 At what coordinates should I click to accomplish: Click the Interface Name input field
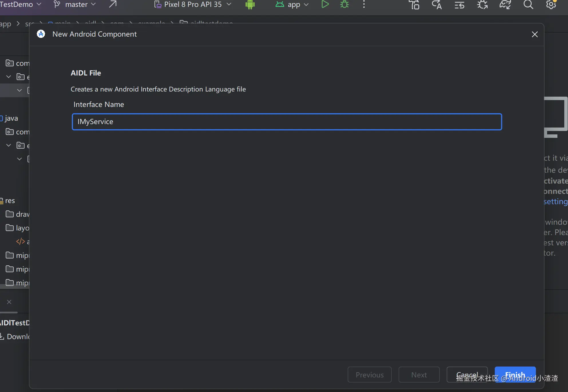tap(287, 122)
